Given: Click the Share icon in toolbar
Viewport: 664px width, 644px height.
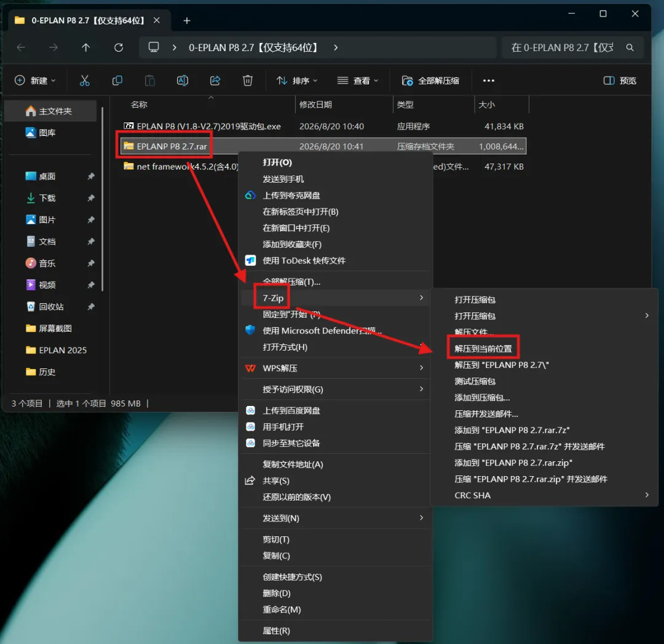Looking at the screenshot, I should pos(215,81).
